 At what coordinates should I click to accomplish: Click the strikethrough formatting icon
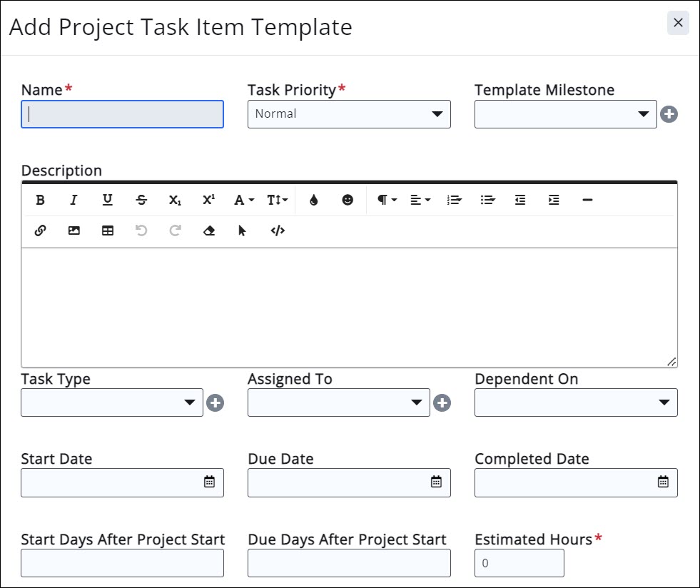click(141, 201)
